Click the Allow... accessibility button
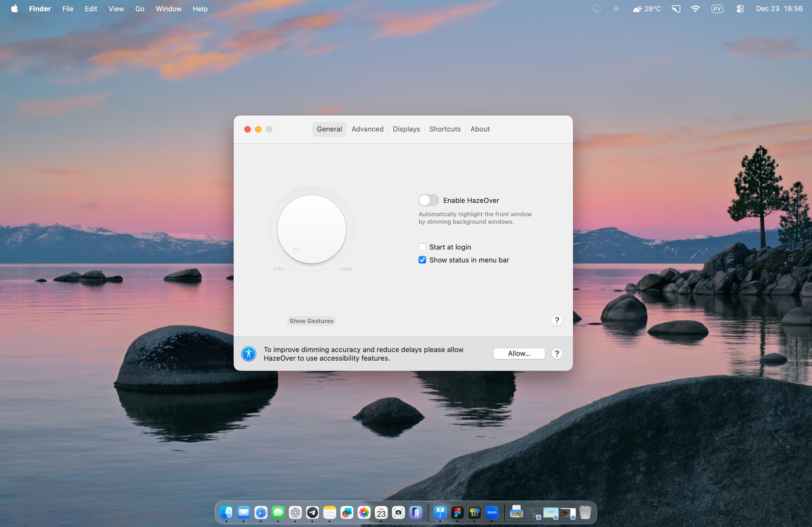The image size is (812, 527). (519, 353)
